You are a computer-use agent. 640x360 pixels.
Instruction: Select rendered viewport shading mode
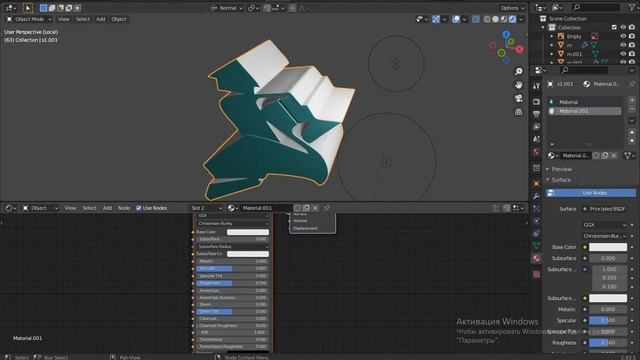(513, 19)
